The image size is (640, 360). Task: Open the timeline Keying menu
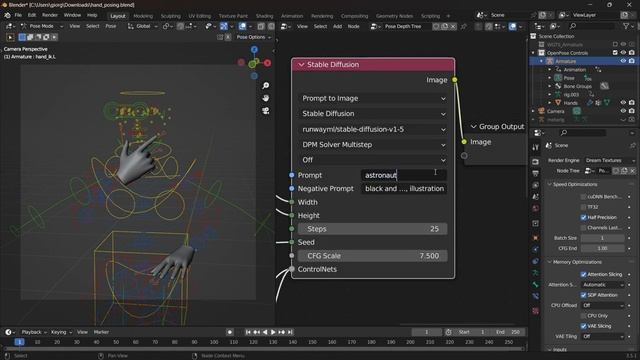coord(61,332)
